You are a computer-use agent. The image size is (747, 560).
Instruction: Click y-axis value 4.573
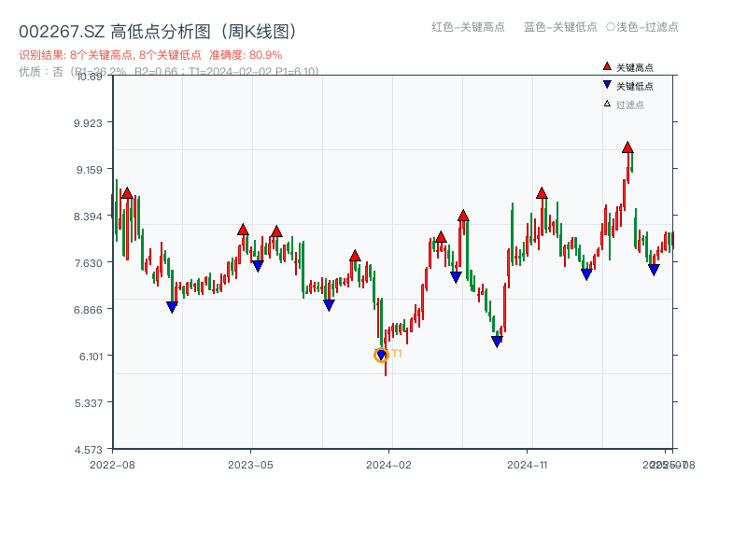click(x=88, y=450)
